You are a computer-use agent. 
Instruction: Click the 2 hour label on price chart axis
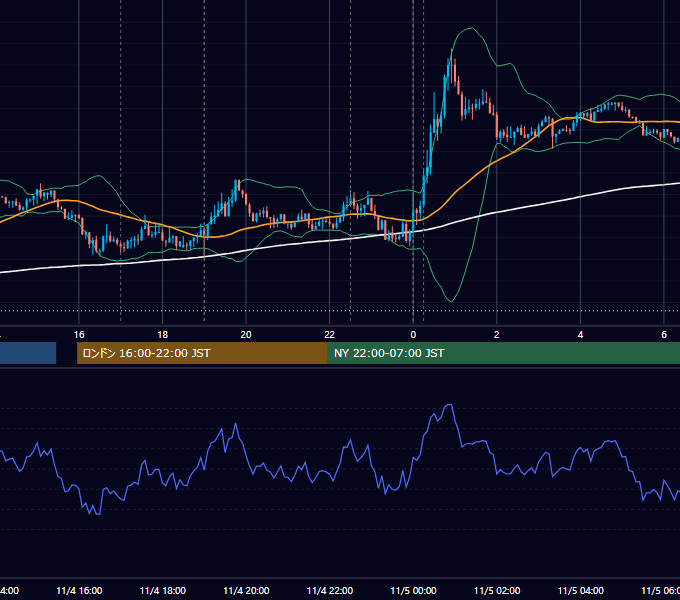pyautogui.click(x=497, y=335)
